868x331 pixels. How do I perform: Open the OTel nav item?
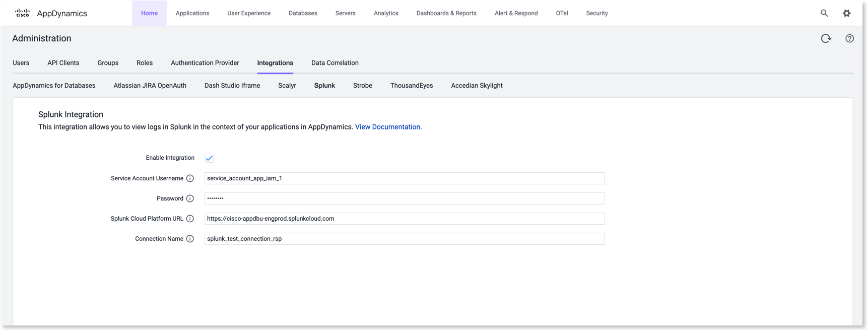562,13
